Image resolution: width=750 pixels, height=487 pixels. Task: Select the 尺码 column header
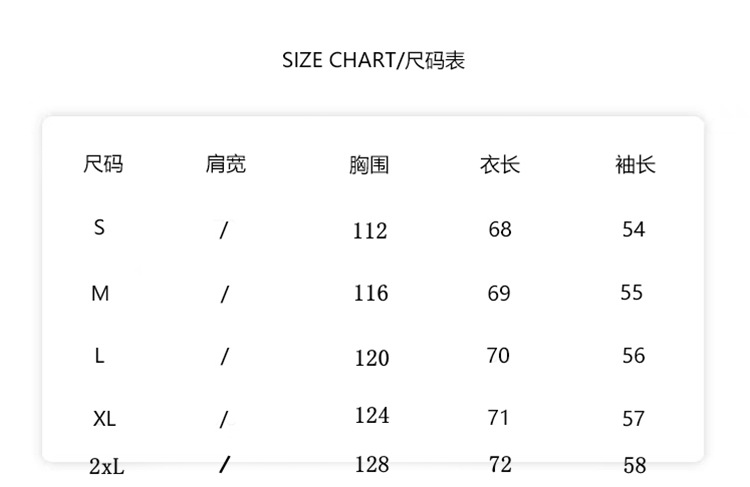click(103, 164)
